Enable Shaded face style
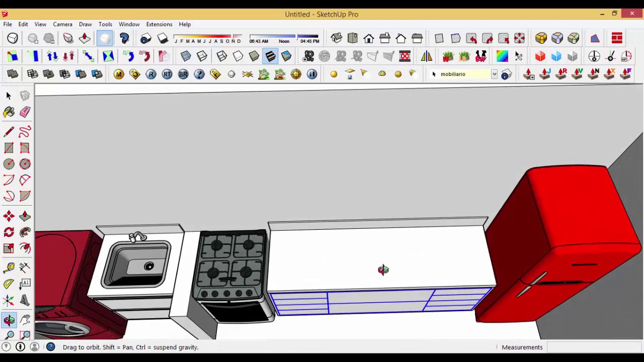Image resolution: width=644 pixels, height=362 pixels. tap(254, 56)
